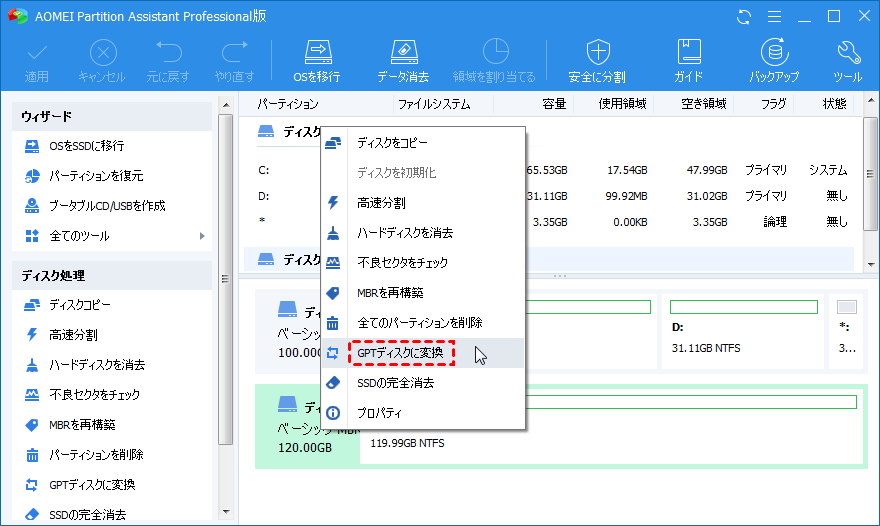The height and width of the screenshot is (526, 880).
Task: Open 安全に分割 from the toolbar
Action: (597, 60)
